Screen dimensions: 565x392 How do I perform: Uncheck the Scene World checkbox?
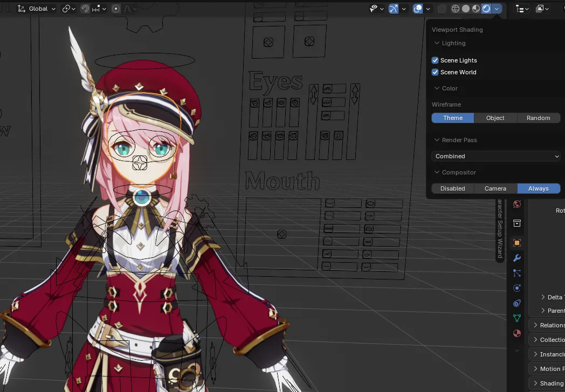coord(435,72)
